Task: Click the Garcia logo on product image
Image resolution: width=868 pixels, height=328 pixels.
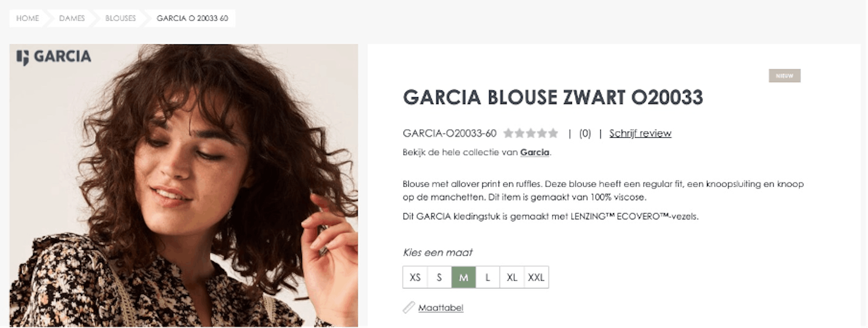Action: point(54,57)
